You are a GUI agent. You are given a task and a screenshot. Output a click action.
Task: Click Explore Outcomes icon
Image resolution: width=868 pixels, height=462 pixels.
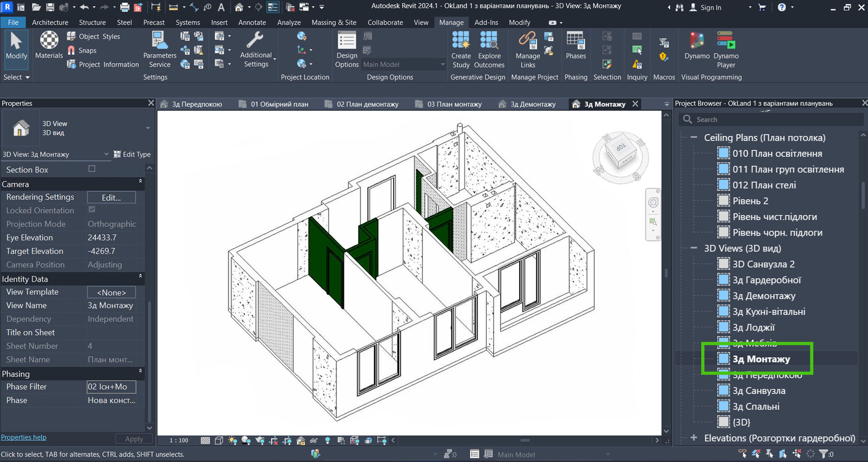click(x=489, y=50)
